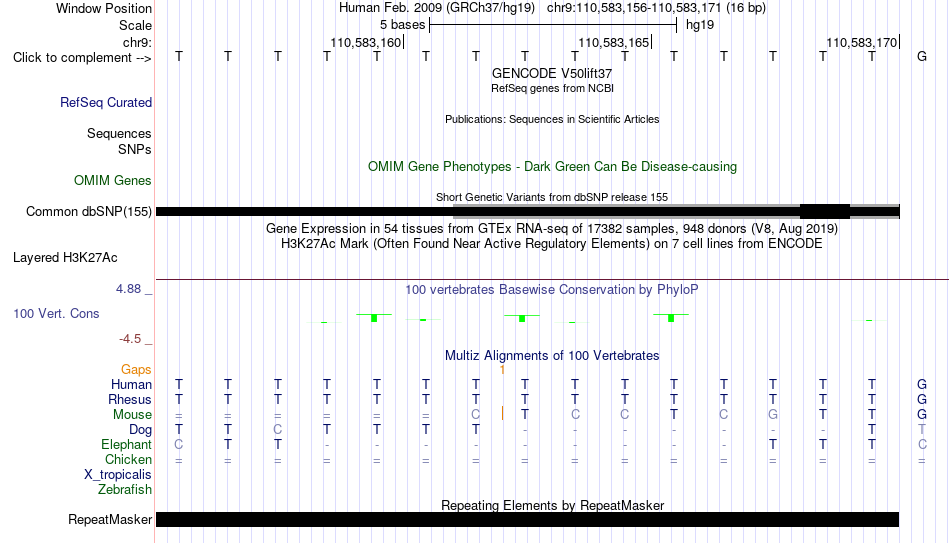Image resolution: width=950 pixels, height=543 pixels.
Task: Click 'Short Genetic Variants from dbSNP release 155'
Action: pos(552,197)
